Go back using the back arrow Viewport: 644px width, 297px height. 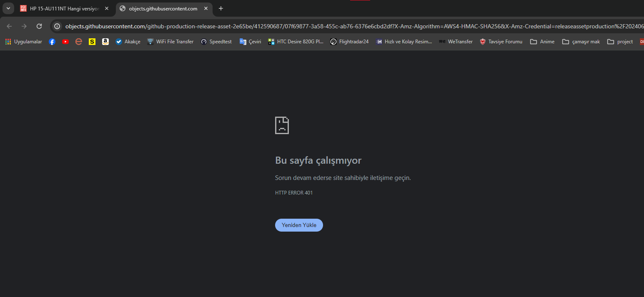click(10, 26)
